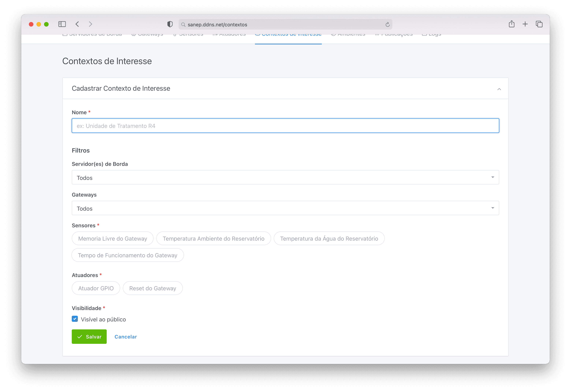Screen dimensions: 571x392
Task: Click the Salvar button
Action: pos(89,336)
